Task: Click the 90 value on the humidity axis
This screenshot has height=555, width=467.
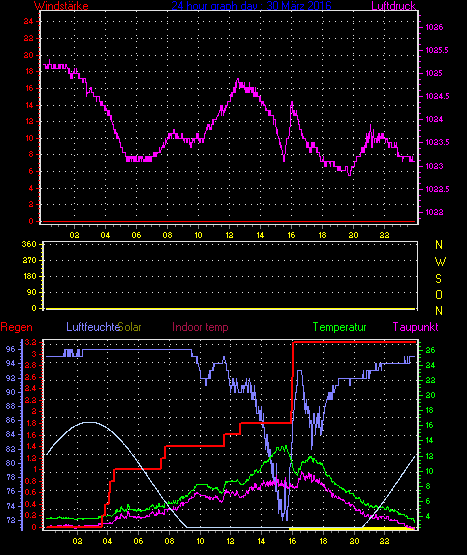Action: [11, 393]
